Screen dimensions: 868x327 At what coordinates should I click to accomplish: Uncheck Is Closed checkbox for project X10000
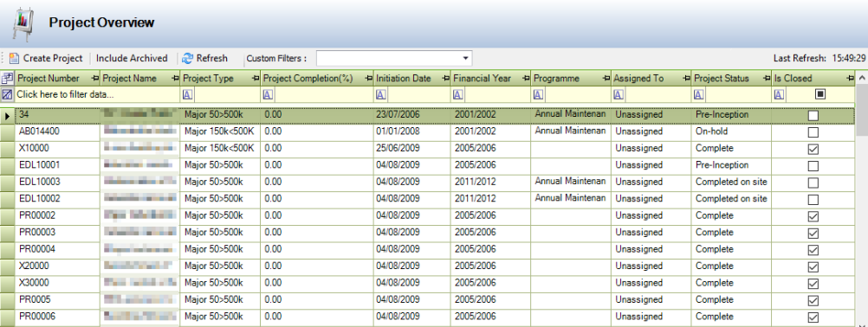click(x=813, y=149)
